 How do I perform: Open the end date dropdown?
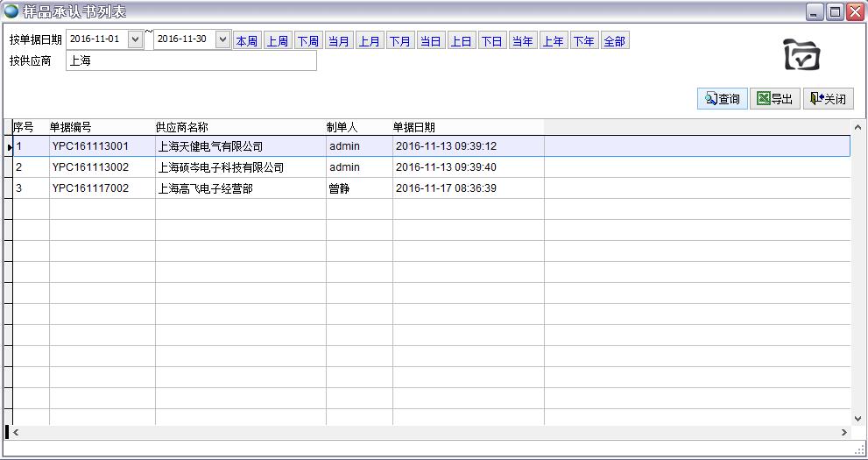(222, 39)
